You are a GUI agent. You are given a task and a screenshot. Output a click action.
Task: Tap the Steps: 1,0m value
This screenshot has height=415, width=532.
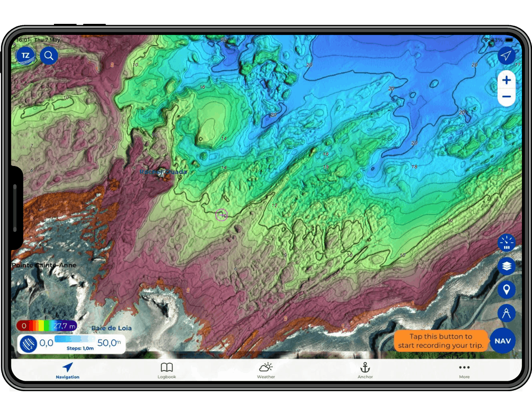80,348
